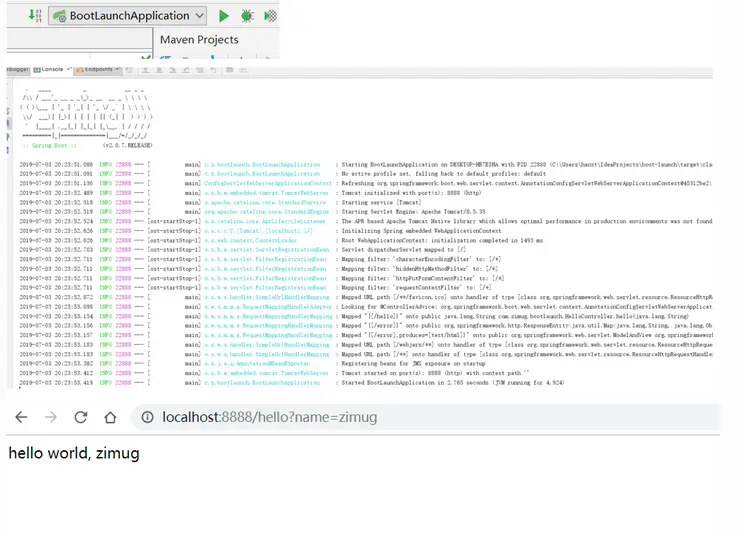Select the Maven Projects panel title
This screenshot has width=743, height=536.
pos(199,40)
